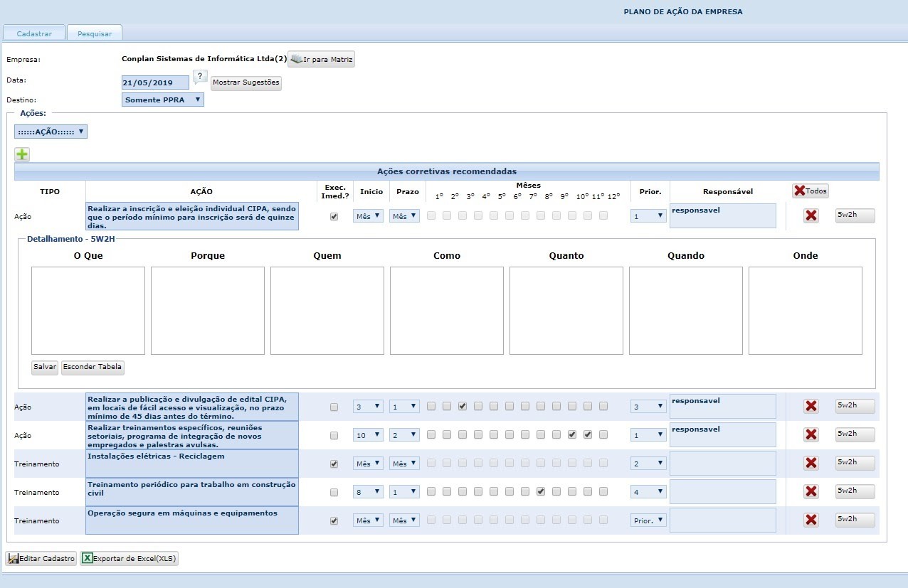Open the Destino Somente PPRA dropdown
This screenshot has width=908, height=588.
[x=163, y=100]
